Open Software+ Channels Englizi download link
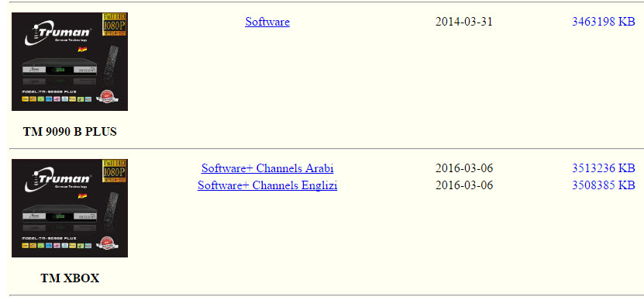 267,185
